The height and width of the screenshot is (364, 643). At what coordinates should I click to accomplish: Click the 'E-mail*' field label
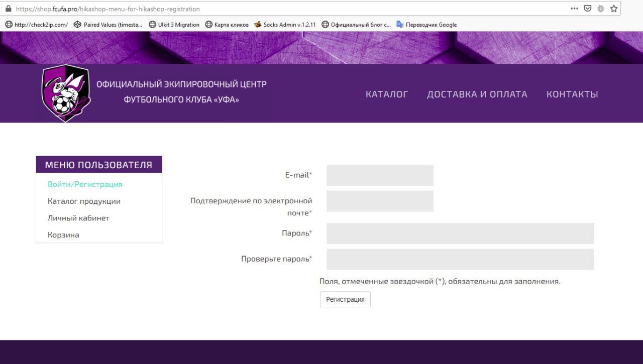(x=298, y=175)
